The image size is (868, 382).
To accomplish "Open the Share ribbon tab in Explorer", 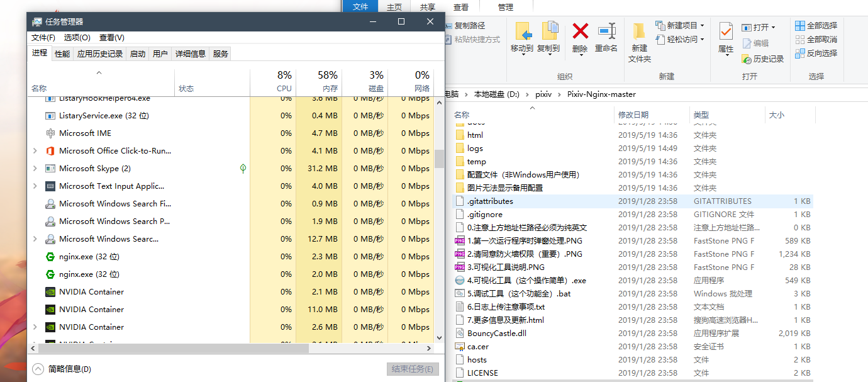I will [x=428, y=7].
